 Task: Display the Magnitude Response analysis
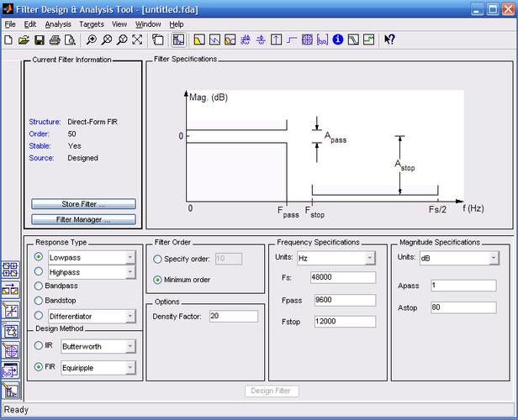point(199,40)
